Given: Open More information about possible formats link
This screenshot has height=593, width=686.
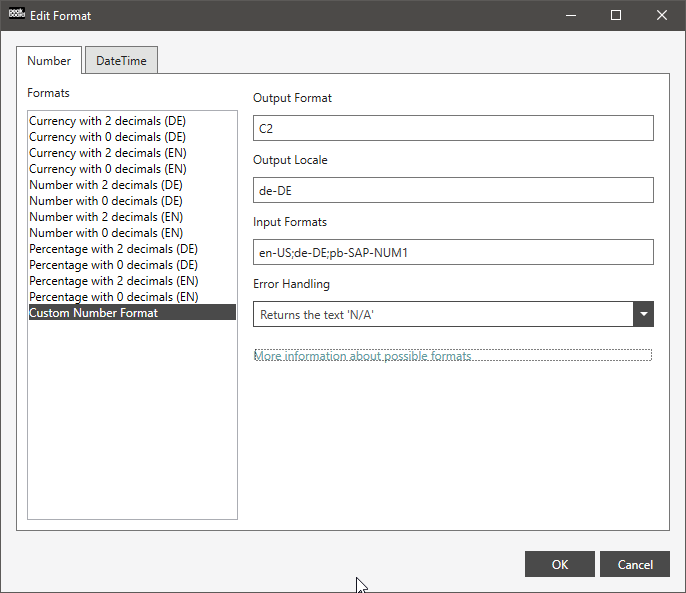Looking at the screenshot, I should tap(362, 355).
